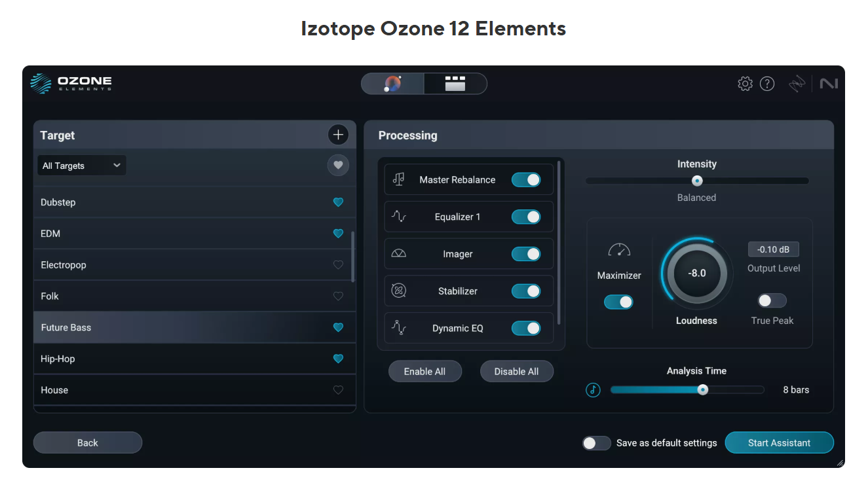Open the All Targets dropdown
This screenshot has height=483, width=868.
point(82,166)
